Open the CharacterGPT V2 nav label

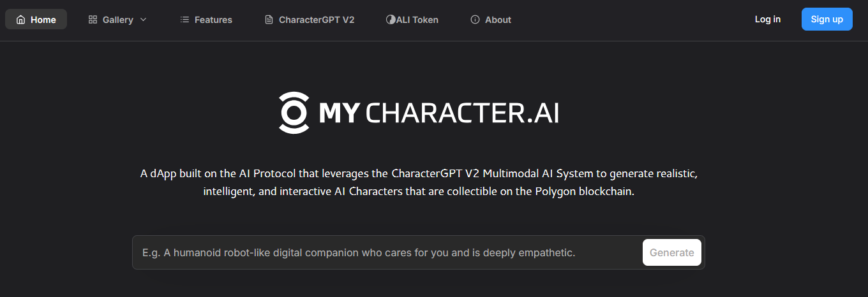(317, 20)
